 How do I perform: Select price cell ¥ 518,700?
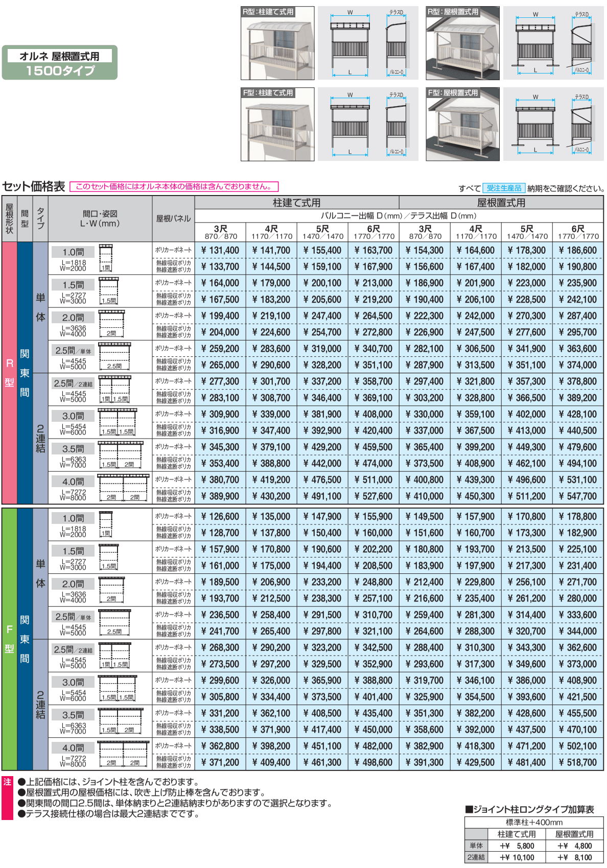[x=578, y=762]
